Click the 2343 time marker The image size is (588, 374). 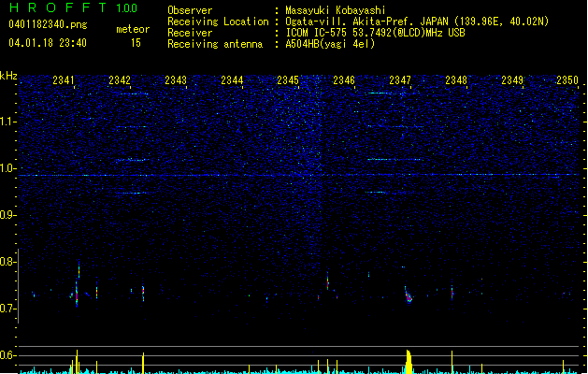pos(176,80)
